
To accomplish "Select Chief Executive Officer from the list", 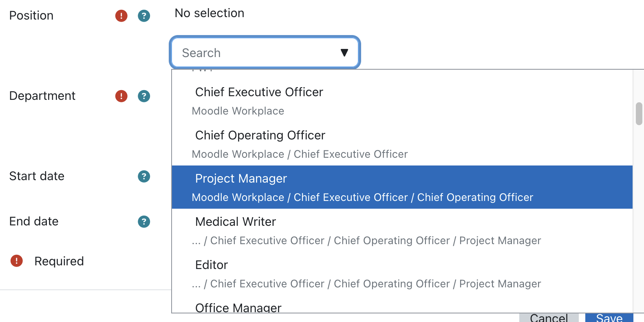I will point(402,101).
